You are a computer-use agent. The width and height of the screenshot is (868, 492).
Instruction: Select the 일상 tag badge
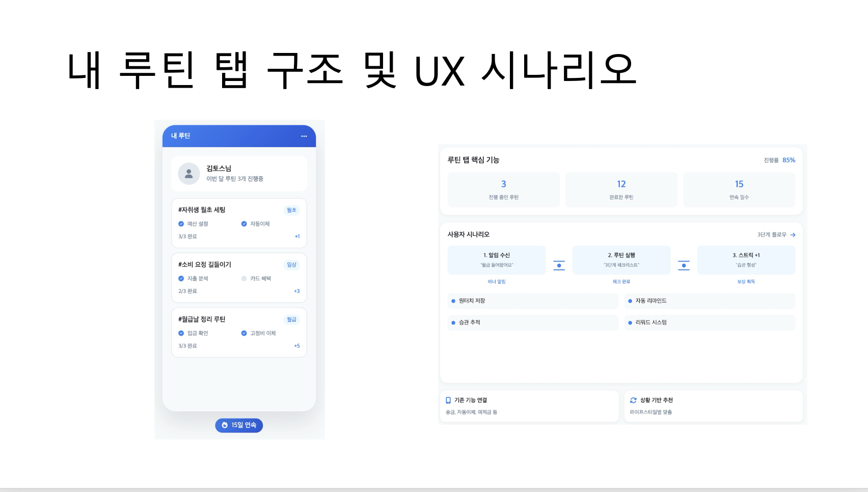[x=291, y=265]
